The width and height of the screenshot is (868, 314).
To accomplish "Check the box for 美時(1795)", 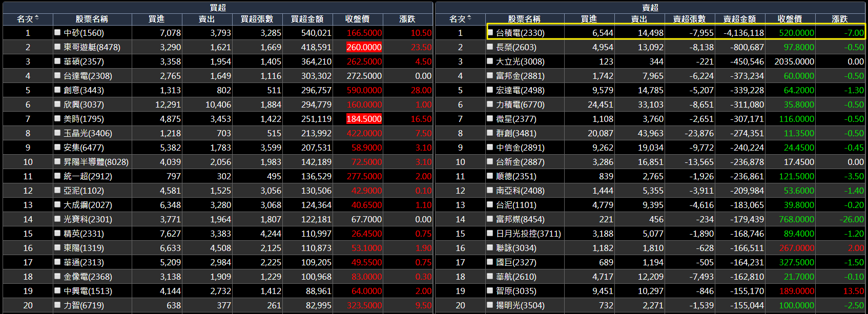I will pos(57,118).
